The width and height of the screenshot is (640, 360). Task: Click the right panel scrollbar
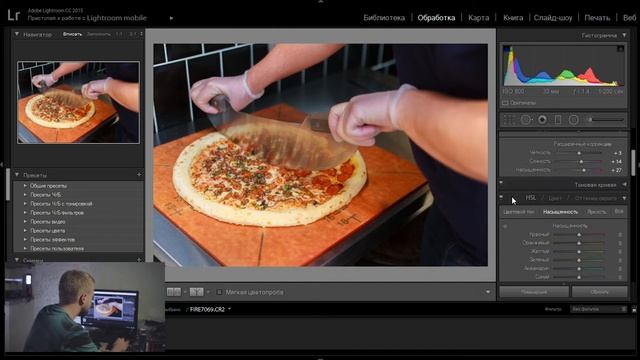point(634,162)
